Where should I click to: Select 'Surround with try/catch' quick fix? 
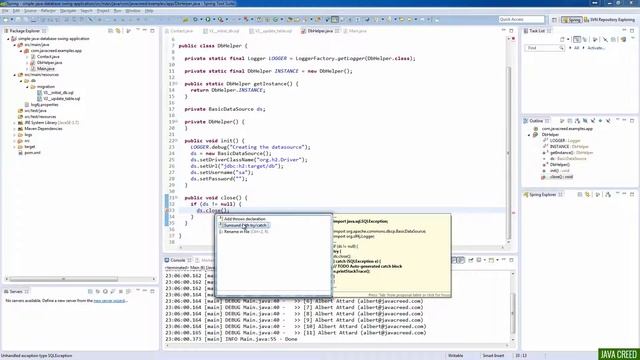click(244, 225)
